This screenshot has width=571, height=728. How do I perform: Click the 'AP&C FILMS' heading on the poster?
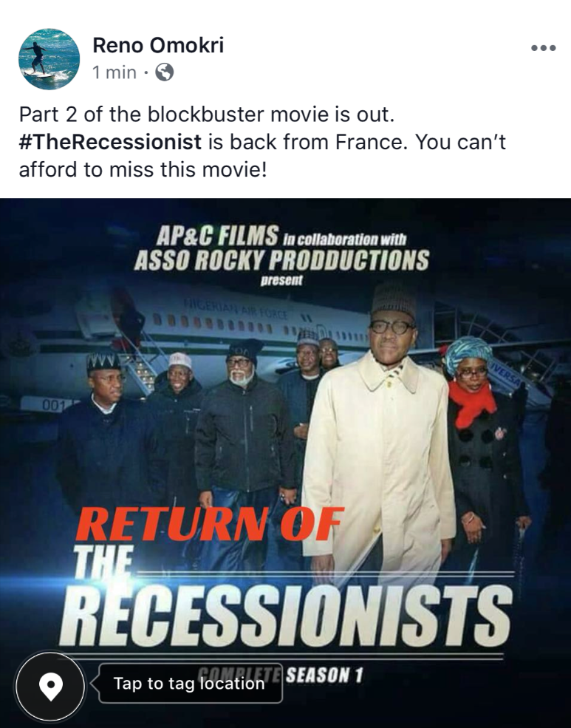click(x=217, y=235)
